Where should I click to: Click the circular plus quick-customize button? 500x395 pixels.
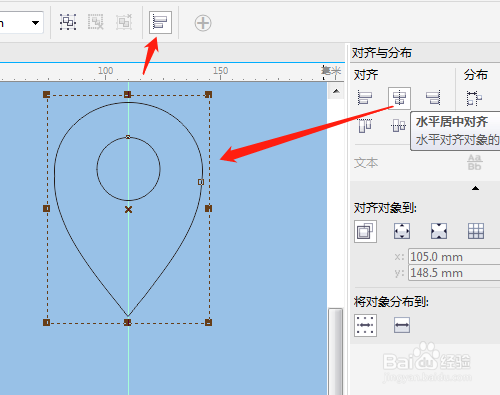(203, 23)
